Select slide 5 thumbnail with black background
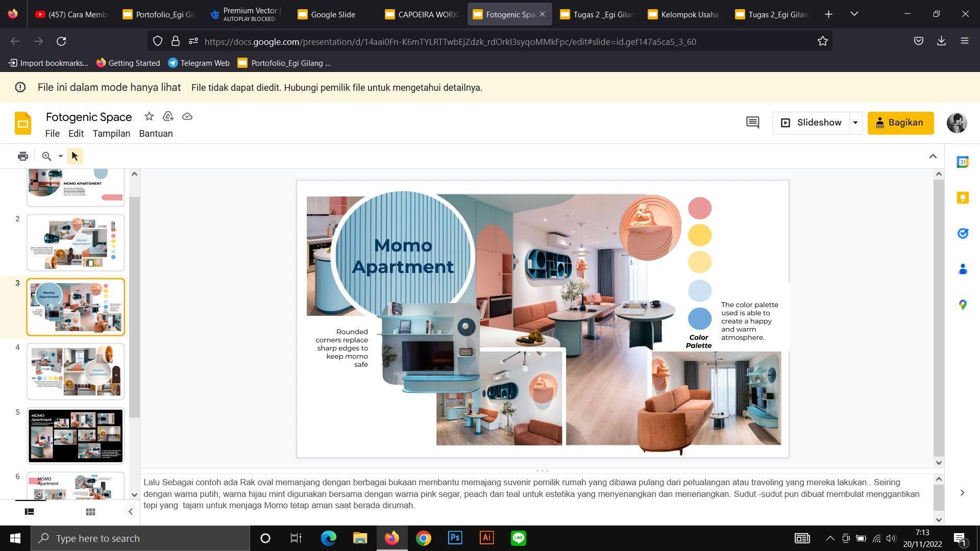 (76, 436)
